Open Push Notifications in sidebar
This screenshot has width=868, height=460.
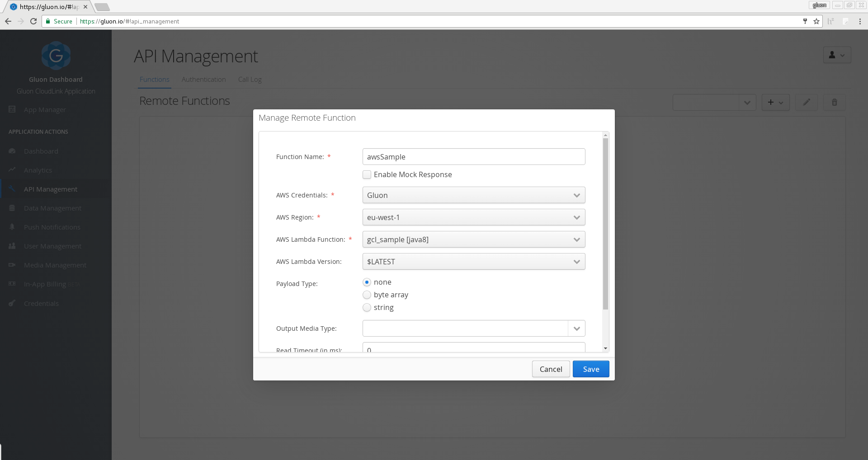(52, 227)
